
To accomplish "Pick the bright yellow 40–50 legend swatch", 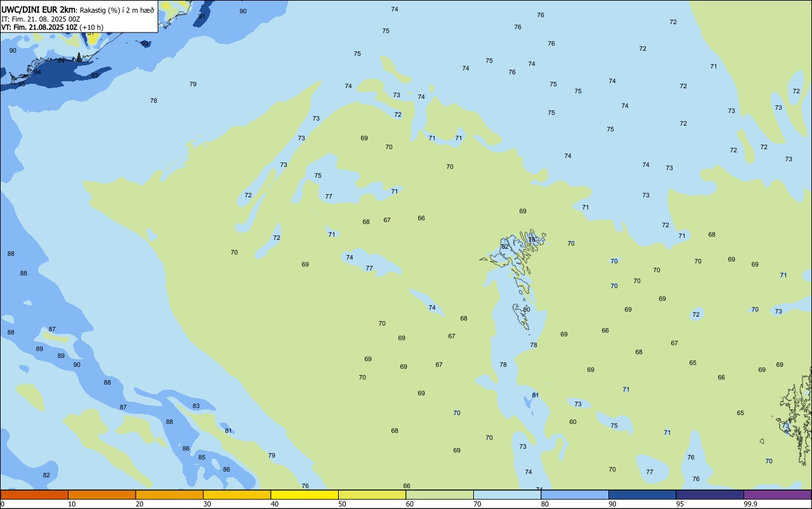I will [304, 494].
